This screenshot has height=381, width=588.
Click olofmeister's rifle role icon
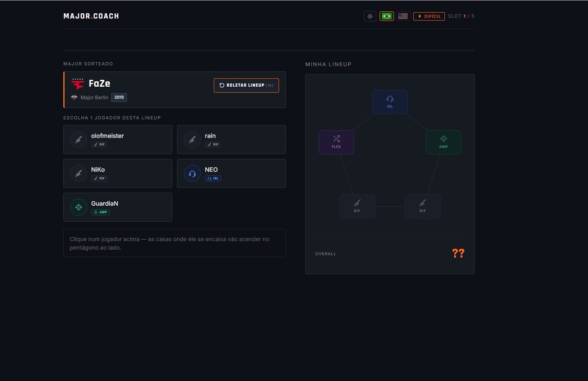(x=78, y=140)
